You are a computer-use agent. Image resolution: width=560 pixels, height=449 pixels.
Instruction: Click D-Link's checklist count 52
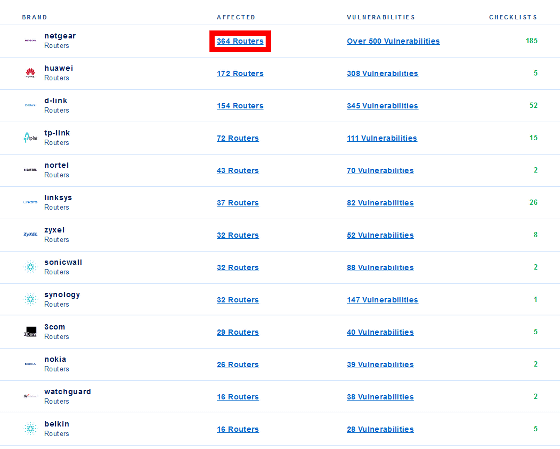click(x=533, y=105)
